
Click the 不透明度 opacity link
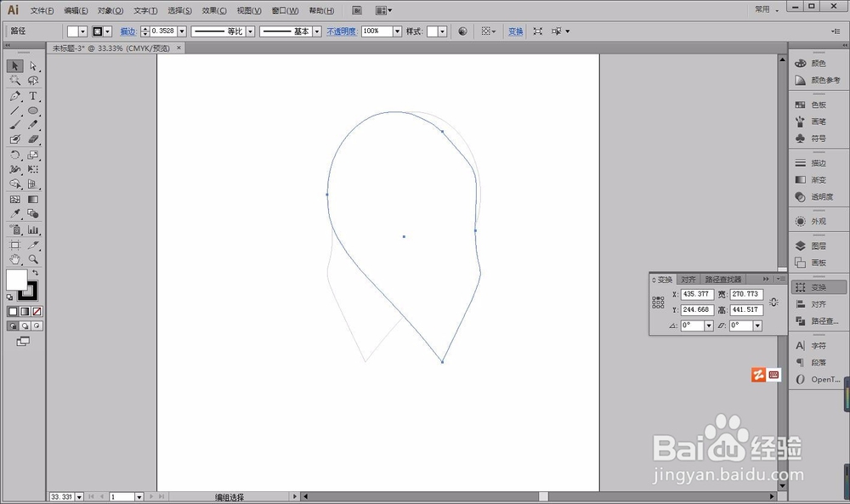(x=342, y=31)
